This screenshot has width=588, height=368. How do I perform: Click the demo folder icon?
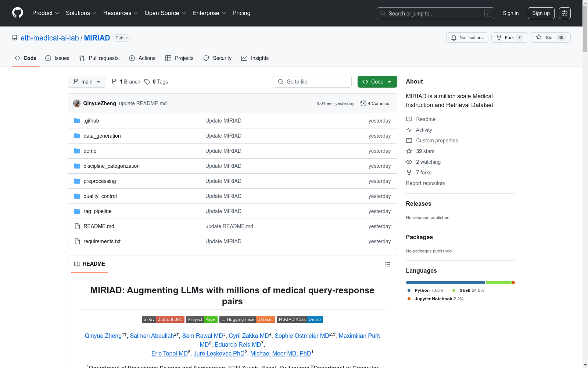(77, 151)
